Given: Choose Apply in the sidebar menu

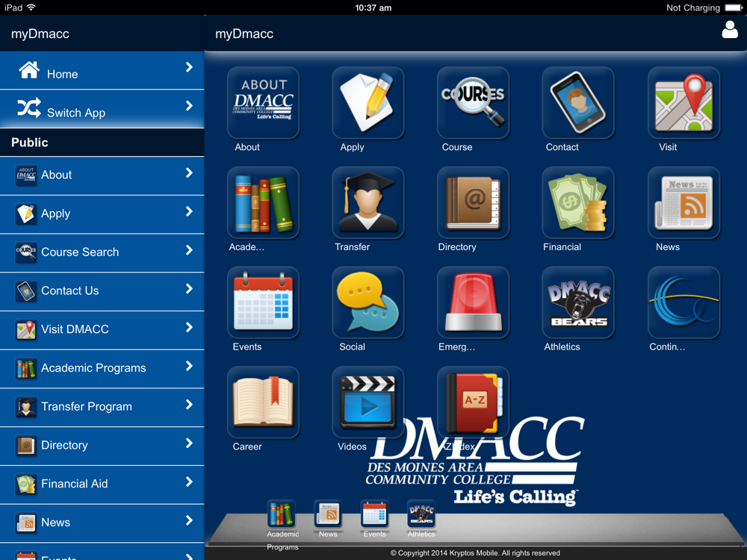Looking at the screenshot, I should (102, 214).
